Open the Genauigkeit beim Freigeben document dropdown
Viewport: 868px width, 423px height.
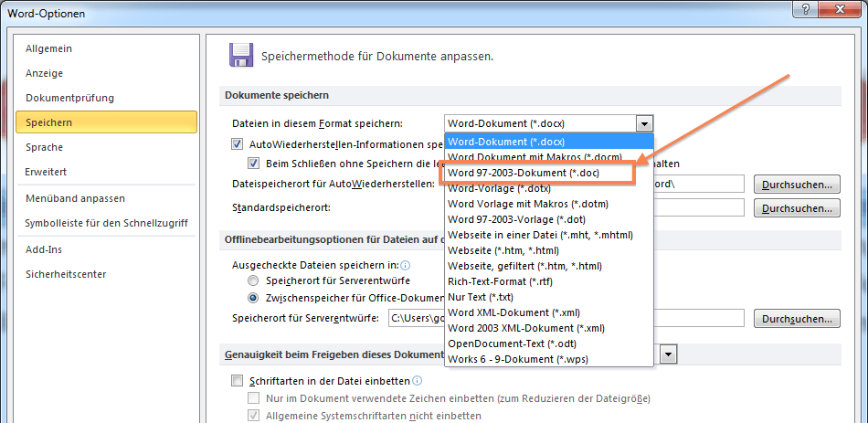[x=668, y=354]
